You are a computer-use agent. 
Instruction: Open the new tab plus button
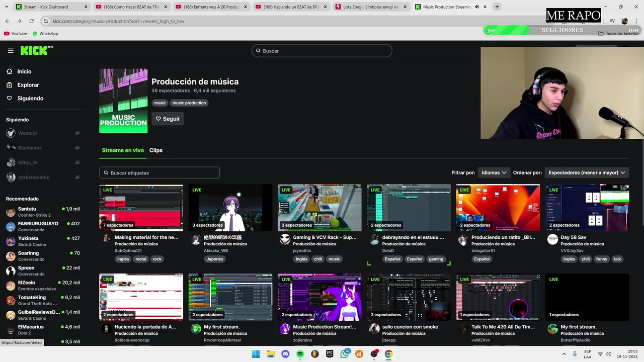(497, 7)
